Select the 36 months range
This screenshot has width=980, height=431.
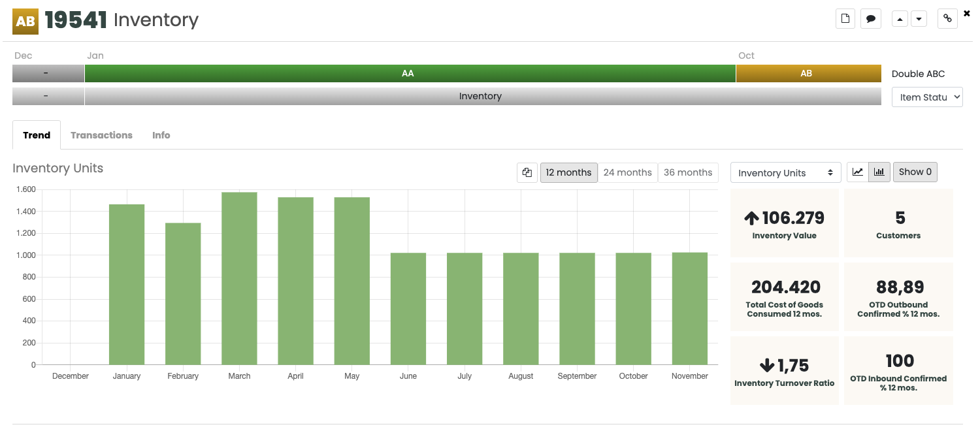coord(688,172)
